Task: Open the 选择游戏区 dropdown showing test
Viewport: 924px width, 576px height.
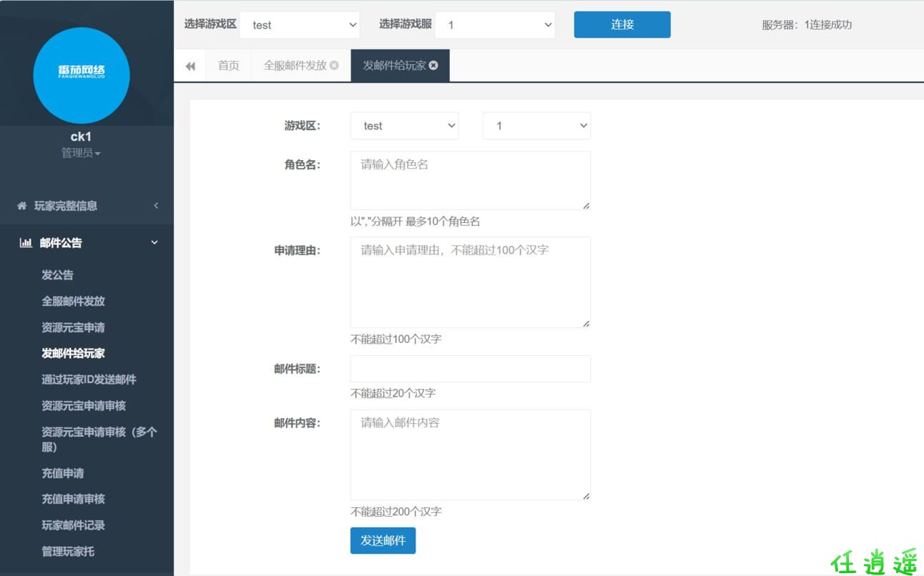Action: coord(300,24)
